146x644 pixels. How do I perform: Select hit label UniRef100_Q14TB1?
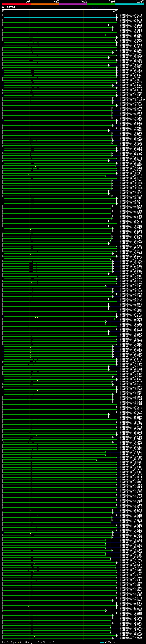[x=131, y=304]
